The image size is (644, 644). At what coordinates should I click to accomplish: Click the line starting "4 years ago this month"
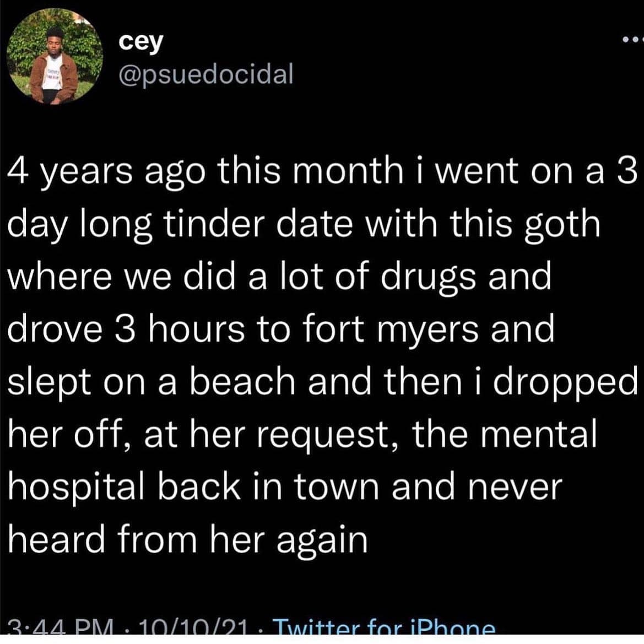click(322, 172)
